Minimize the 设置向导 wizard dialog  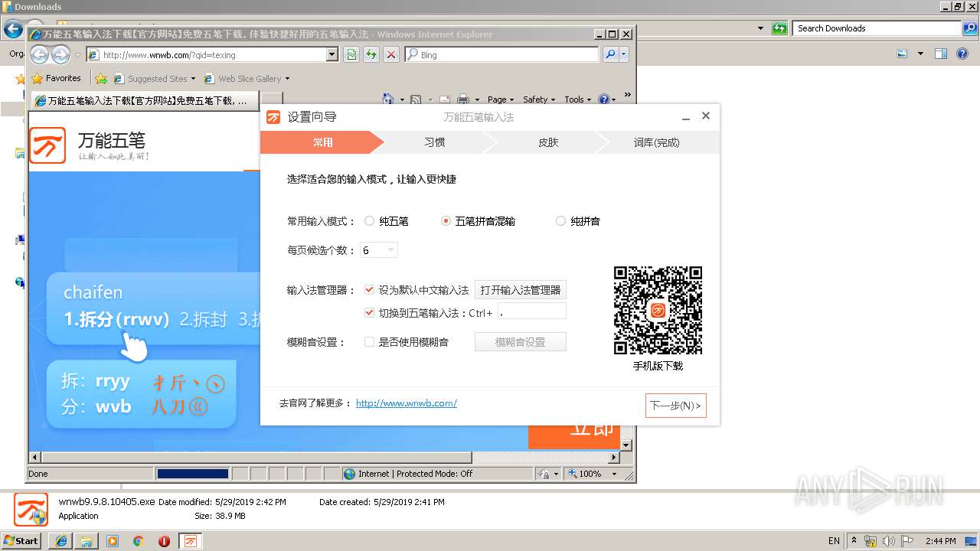[x=686, y=116]
